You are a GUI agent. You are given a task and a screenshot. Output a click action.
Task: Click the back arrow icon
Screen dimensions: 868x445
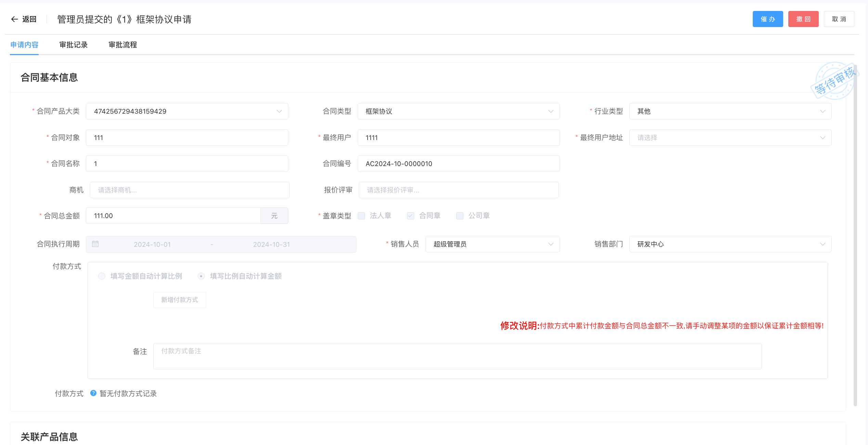tap(14, 19)
